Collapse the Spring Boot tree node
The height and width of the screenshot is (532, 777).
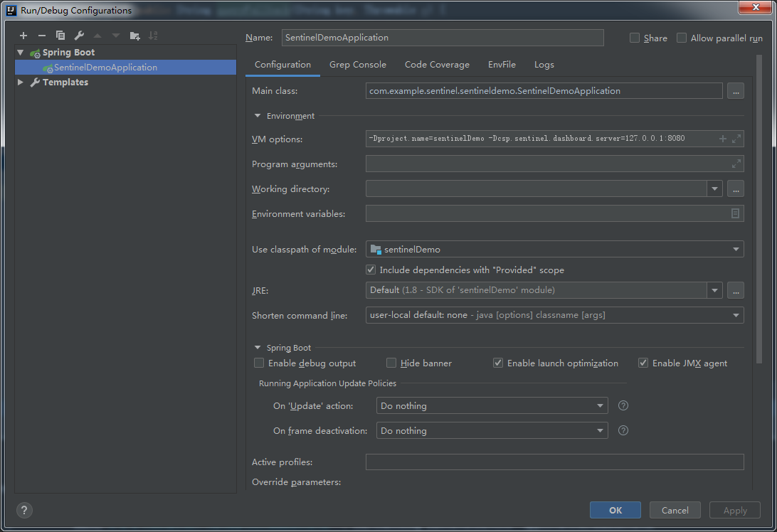pos(21,53)
